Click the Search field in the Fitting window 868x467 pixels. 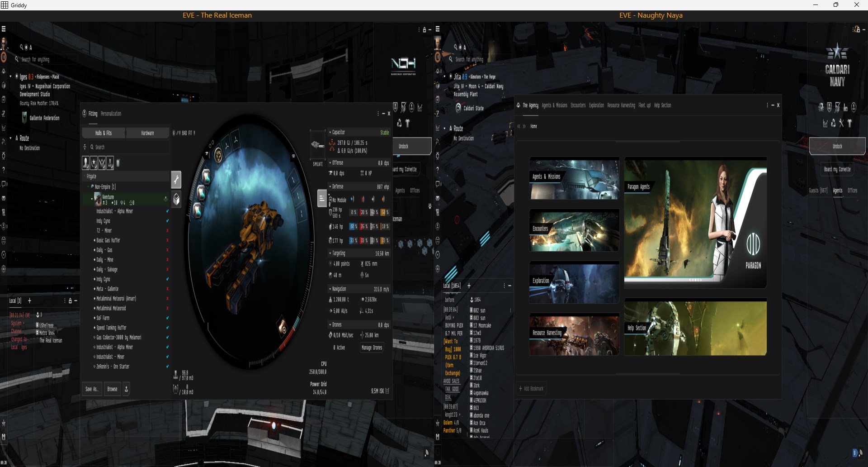129,147
